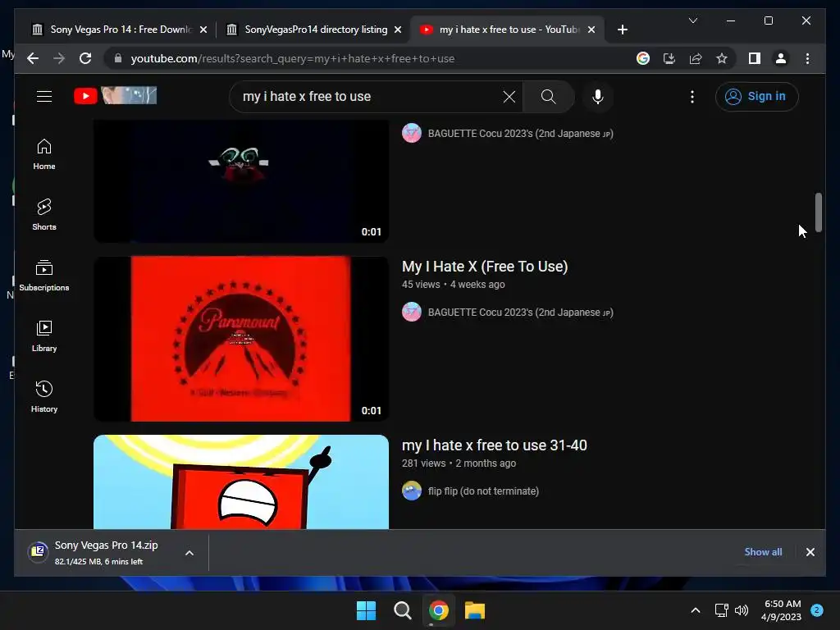The height and width of the screenshot is (630, 840).
Task: Open the notification badge in taskbar
Action: [817, 610]
